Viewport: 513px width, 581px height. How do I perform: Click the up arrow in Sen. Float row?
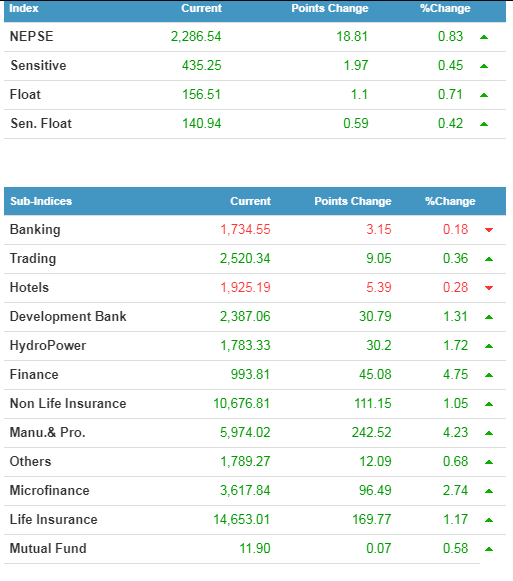(x=484, y=124)
